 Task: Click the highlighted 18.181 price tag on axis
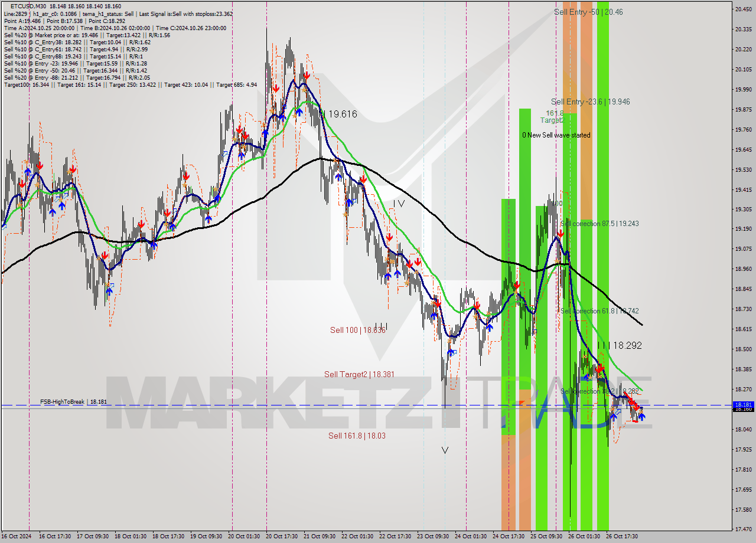(743, 405)
